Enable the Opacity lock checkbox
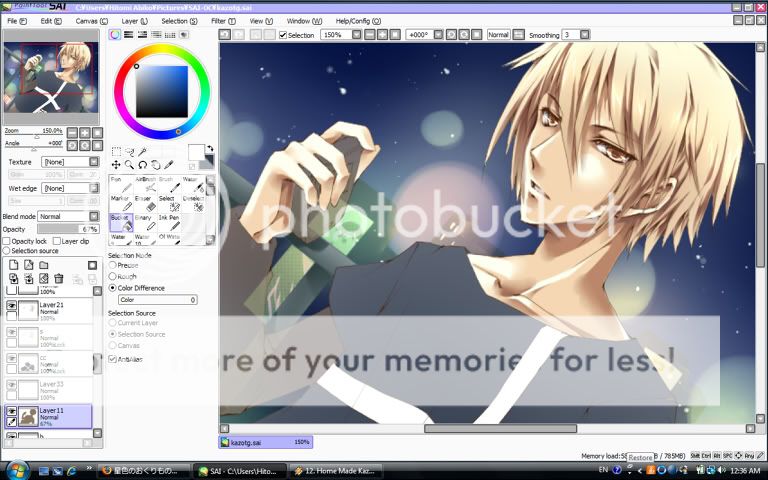The width and height of the screenshot is (768, 480). tap(6, 241)
